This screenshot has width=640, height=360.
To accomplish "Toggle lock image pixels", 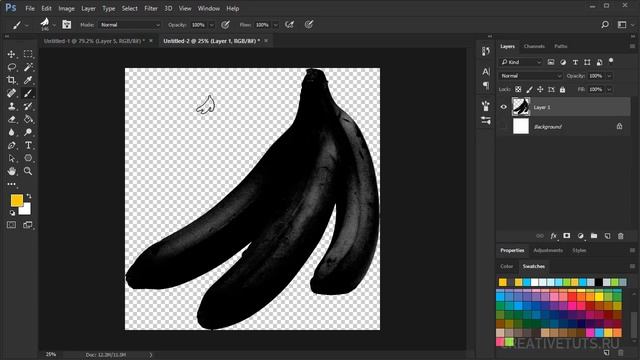I will pos(529,89).
